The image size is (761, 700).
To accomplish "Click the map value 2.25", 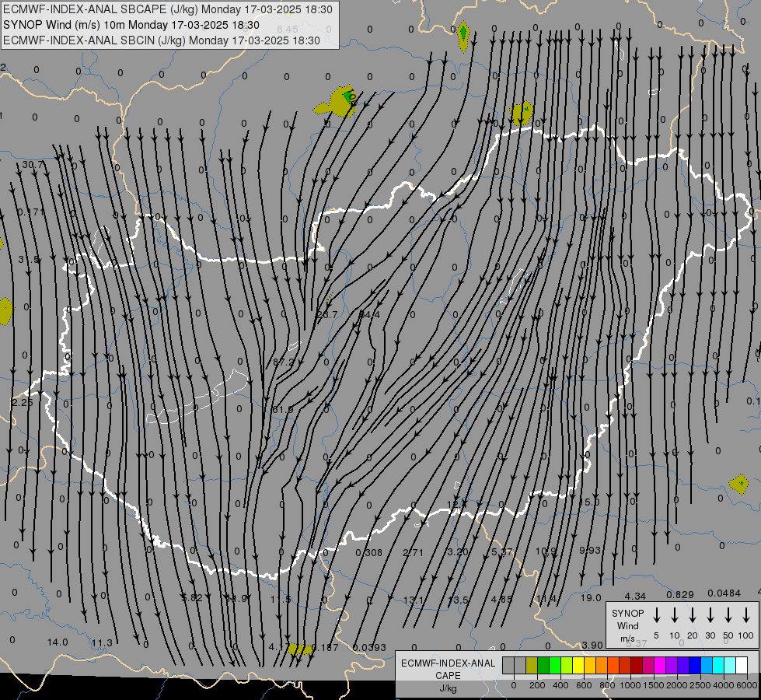I will (x=23, y=402).
